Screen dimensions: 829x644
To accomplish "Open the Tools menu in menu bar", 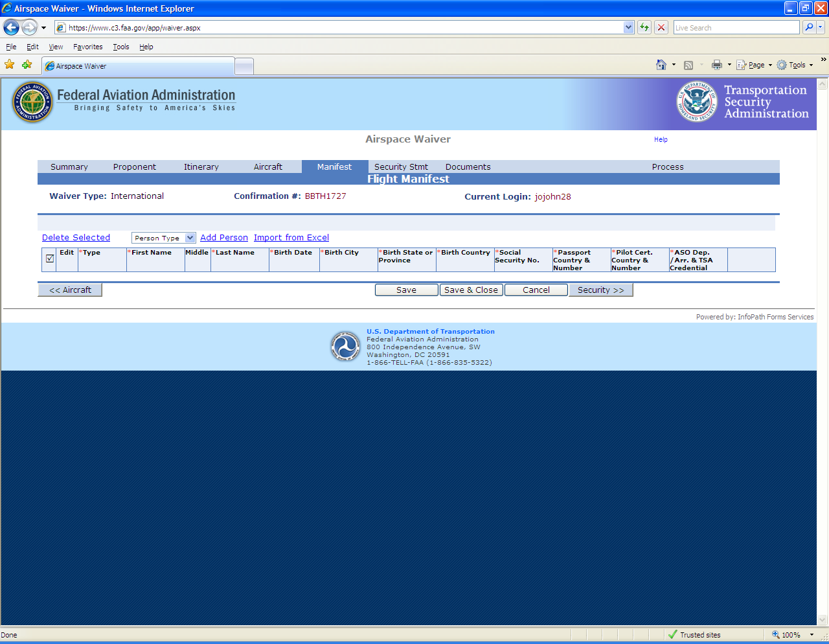I will pyautogui.click(x=120, y=47).
